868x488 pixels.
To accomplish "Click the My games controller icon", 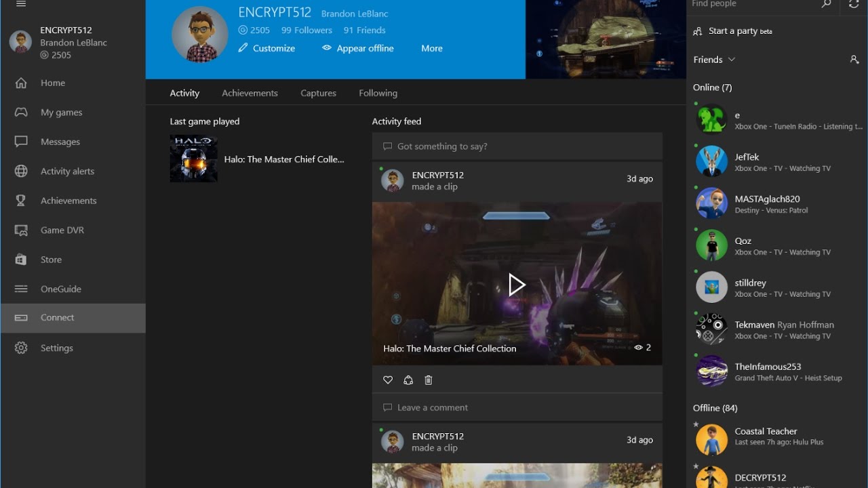I will tap(21, 113).
